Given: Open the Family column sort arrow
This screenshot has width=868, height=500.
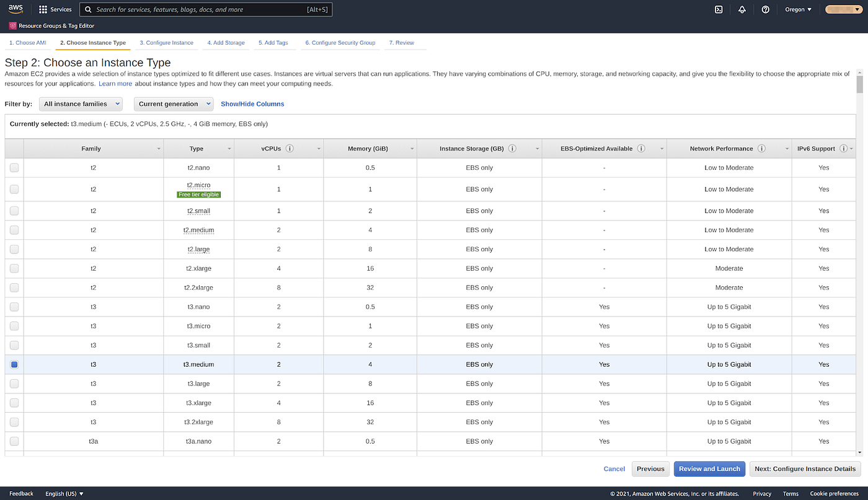Looking at the screenshot, I should pyautogui.click(x=159, y=149).
